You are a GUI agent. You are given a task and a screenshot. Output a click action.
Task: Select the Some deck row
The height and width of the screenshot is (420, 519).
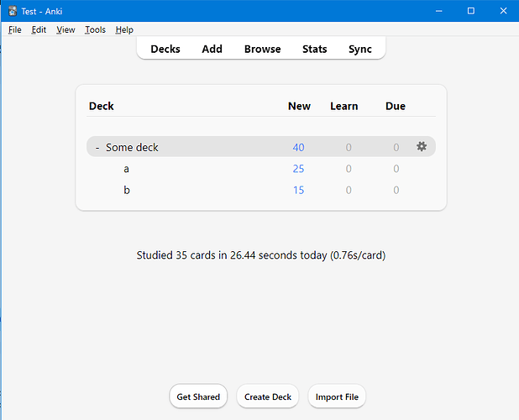coord(261,147)
